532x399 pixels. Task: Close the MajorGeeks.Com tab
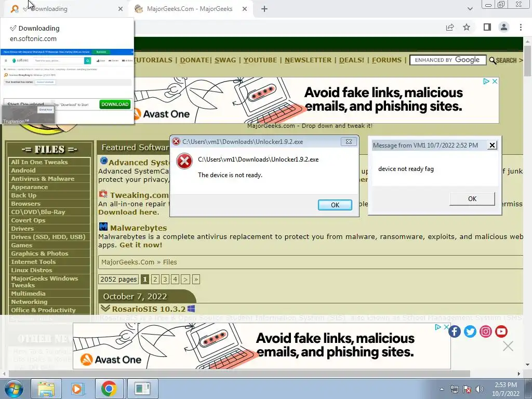(x=245, y=9)
